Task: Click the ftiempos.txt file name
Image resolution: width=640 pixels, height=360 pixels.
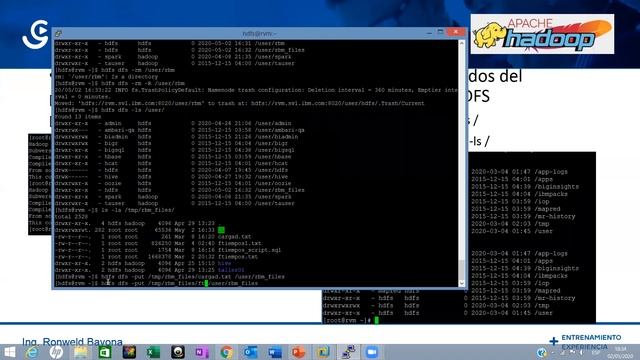Action: pos(238,257)
